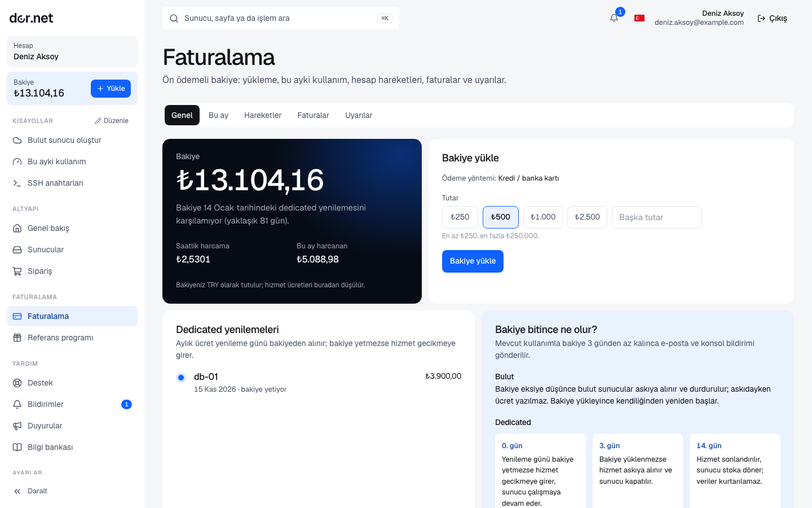Select the ₺500 amount option
Viewport: 812px width, 508px height.
[x=501, y=217]
